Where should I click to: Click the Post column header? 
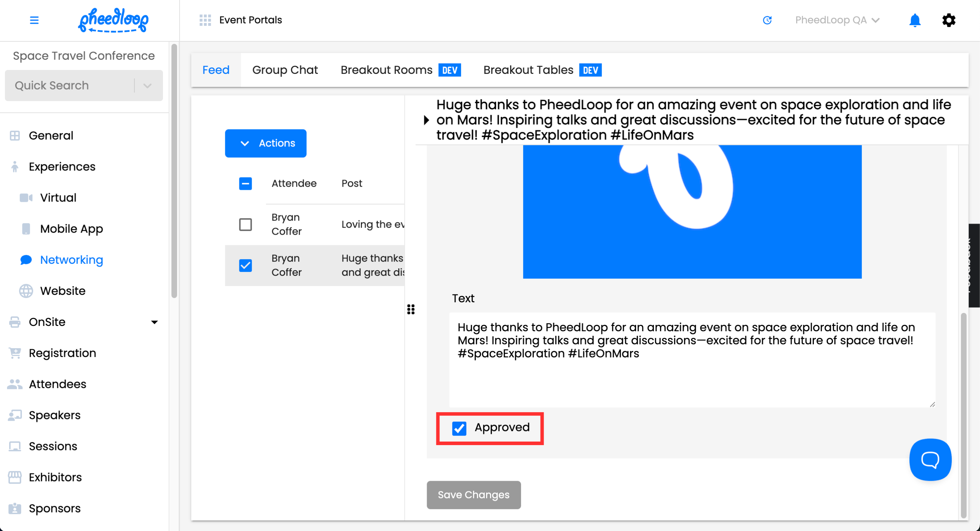[x=351, y=184]
